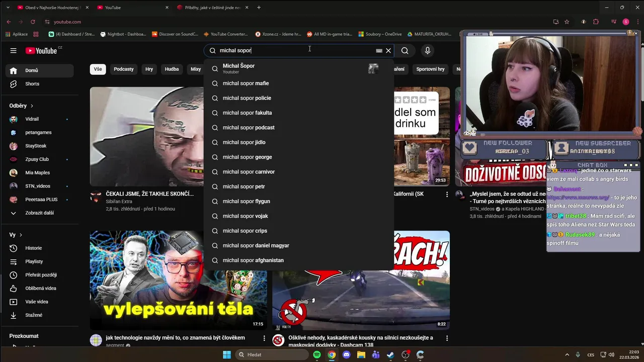The height and width of the screenshot is (362, 644).
Task: Open the Peeetaaa PLUS subscription channel
Action: click(x=39, y=200)
